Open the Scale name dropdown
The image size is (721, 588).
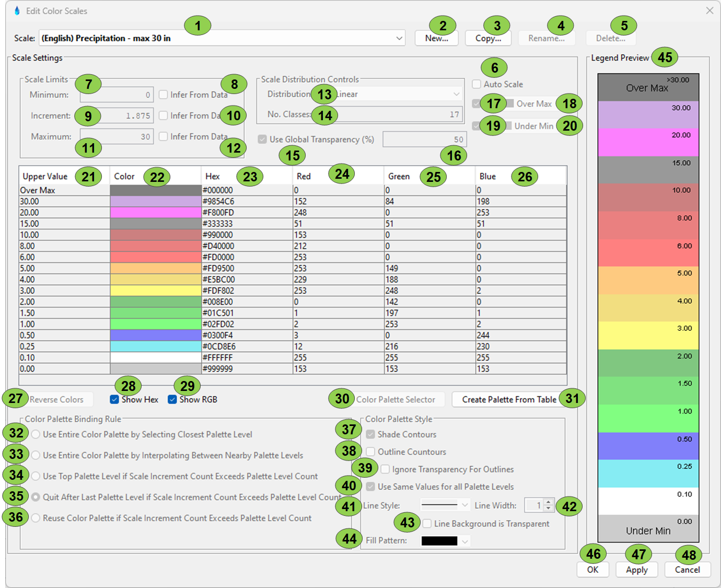399,38
